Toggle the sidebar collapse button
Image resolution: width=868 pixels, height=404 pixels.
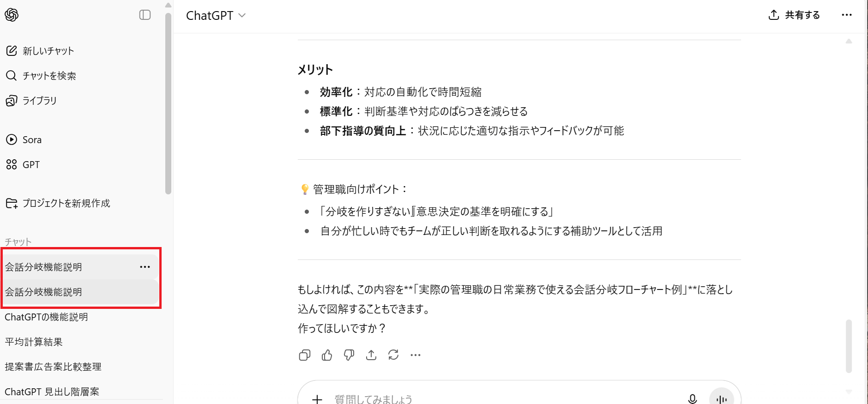tap(145, 15)
